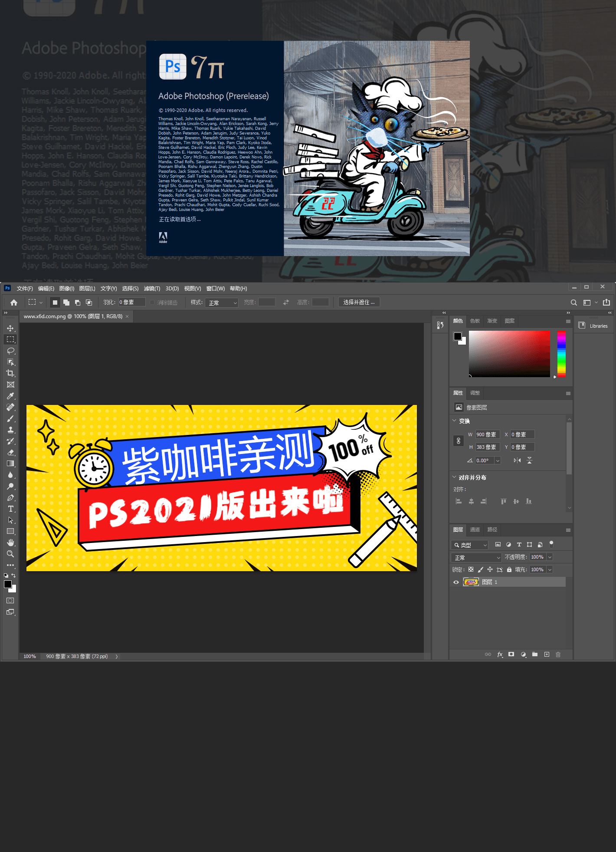Screen dimensions: 616x852
Task: Select the Move tool
Action: point(10,328)
